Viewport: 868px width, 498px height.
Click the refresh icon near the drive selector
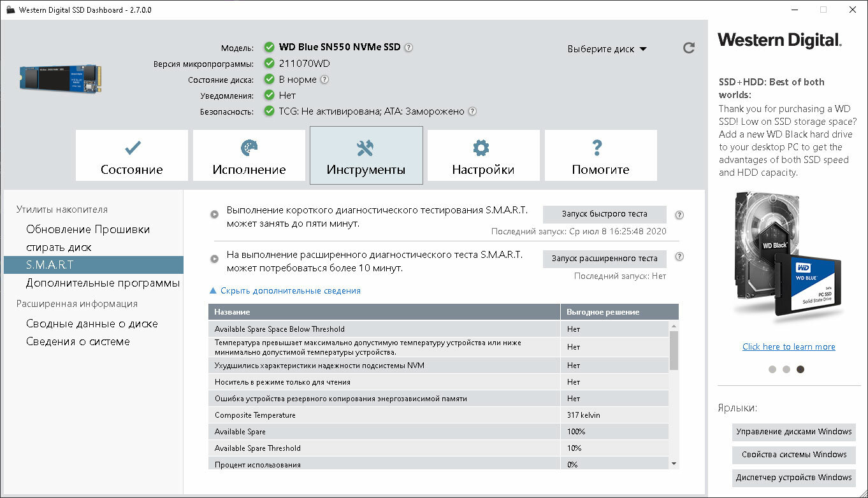point(688,48)
